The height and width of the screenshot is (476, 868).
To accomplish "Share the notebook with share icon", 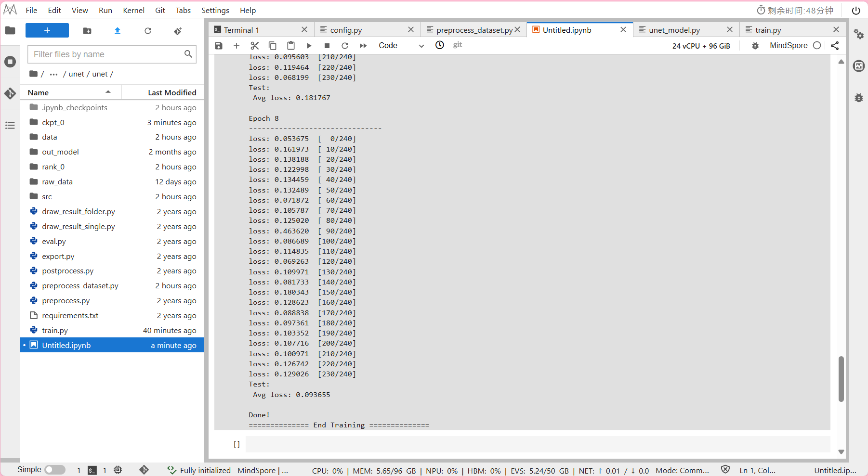I will [835, 46].
